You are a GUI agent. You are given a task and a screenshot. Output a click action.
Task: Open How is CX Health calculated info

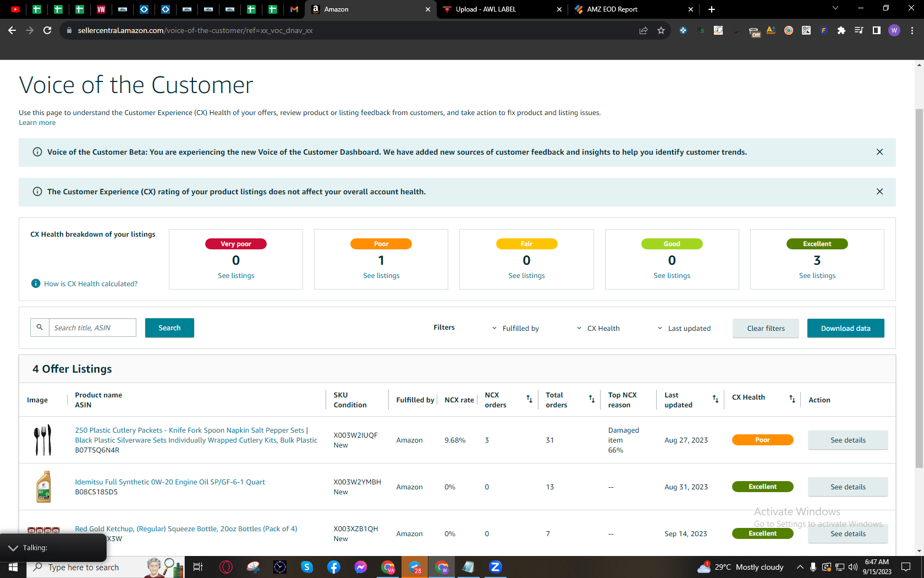[x=91, y=284]
